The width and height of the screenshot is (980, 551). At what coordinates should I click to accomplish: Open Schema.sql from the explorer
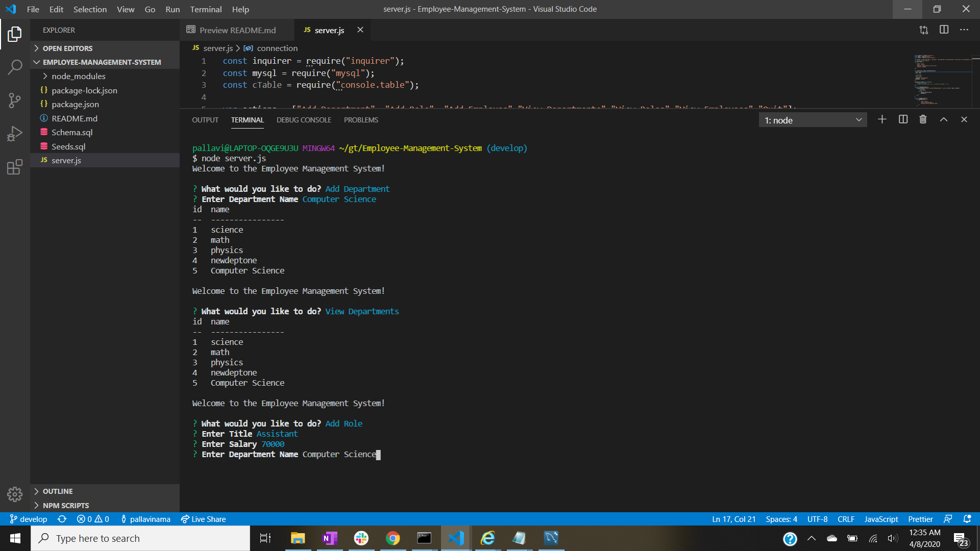click(72, 132)
